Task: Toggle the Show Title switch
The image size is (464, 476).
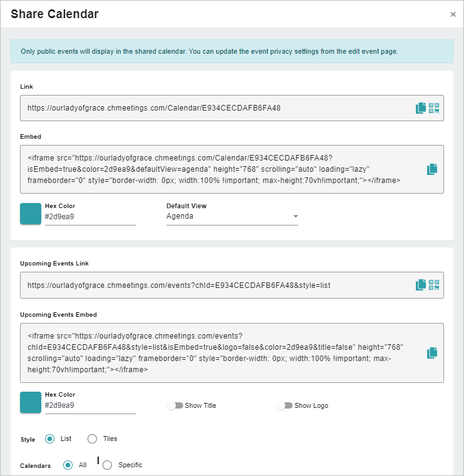Action: tap(174, 405)
